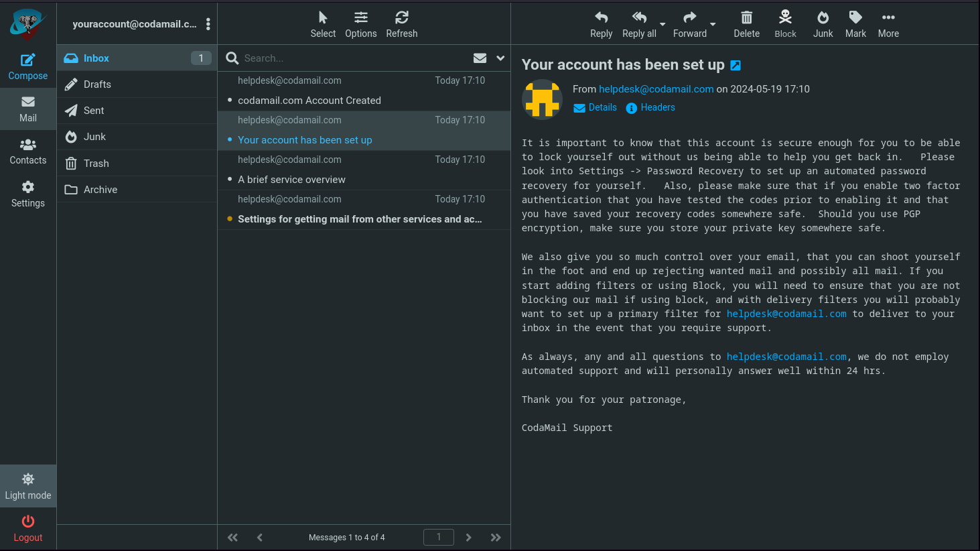
Task: Go to previous page of messages
Action: tap(260, 538)
